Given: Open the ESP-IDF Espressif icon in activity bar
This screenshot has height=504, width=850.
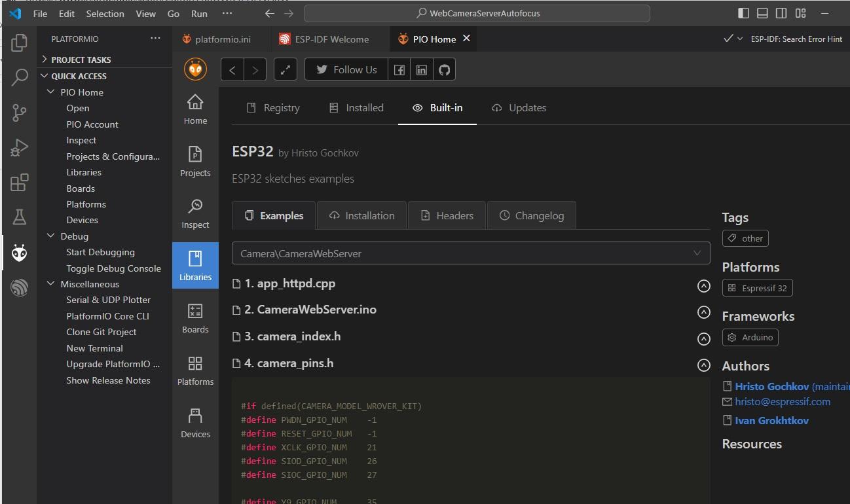Looking at the screenshot, I should (x=19, y=288).
